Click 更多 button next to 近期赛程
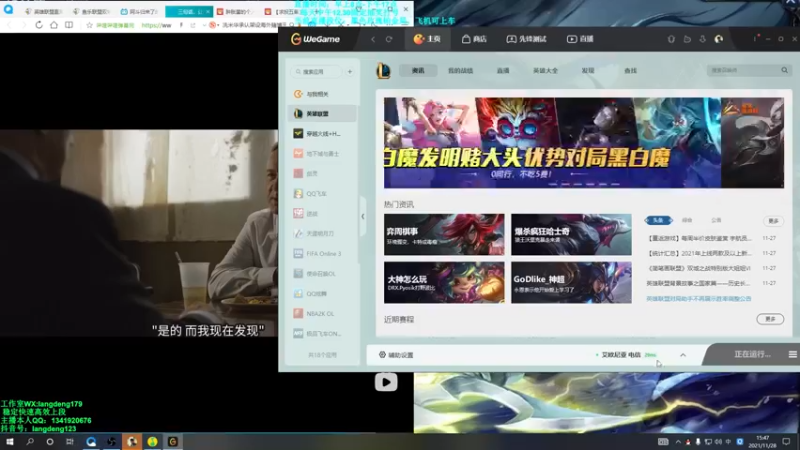Viewport: 800px width, 450px height. [x=770, y=319]
